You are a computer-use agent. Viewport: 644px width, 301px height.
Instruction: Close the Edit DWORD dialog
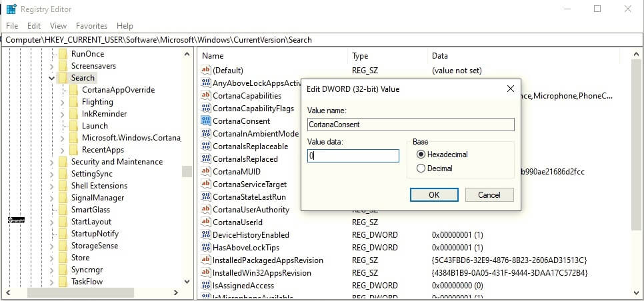(x=511, y=89)
